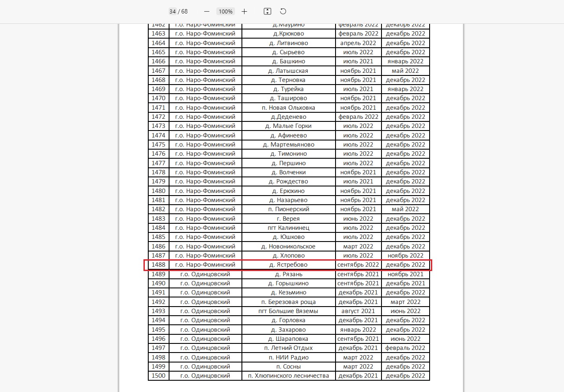Select "пгт Большие Вяземы" cell
This screenshot has width=564, height=392.
(x=288, y=311)
